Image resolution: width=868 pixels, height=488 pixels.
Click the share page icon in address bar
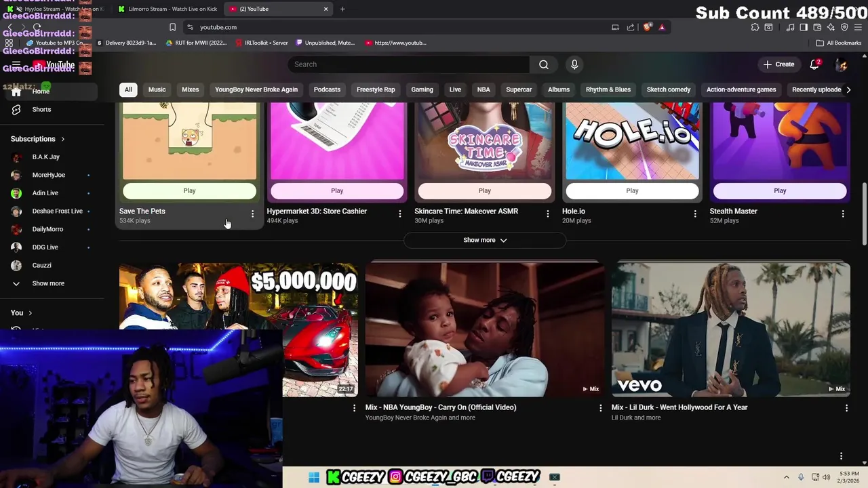(x=631, y=27)
